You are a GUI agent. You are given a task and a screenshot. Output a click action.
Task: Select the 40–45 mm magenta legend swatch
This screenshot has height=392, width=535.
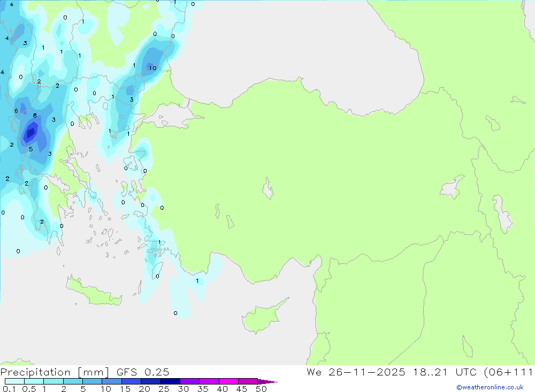228,381
